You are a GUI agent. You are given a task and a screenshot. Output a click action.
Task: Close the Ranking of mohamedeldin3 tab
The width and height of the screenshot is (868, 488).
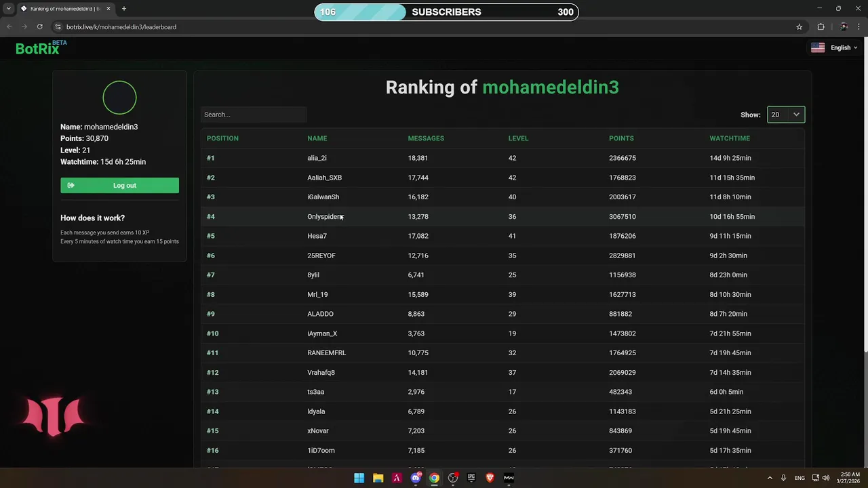tap(108, 9)
